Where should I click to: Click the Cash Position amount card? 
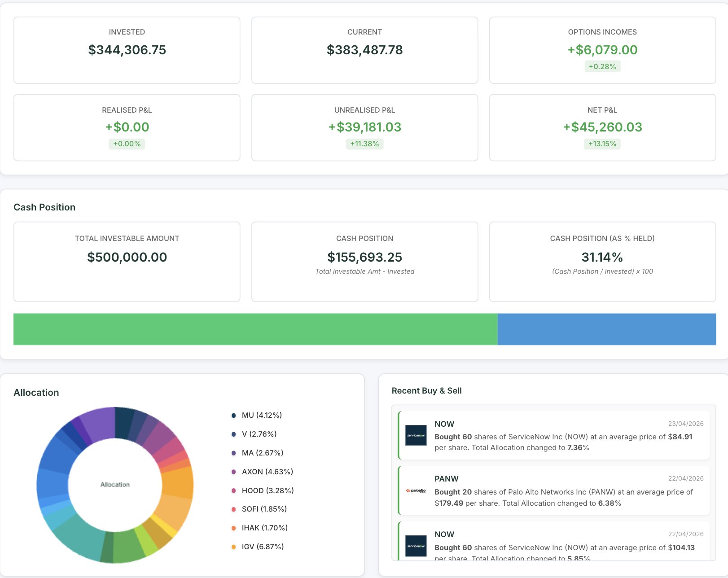click(364, 262)
